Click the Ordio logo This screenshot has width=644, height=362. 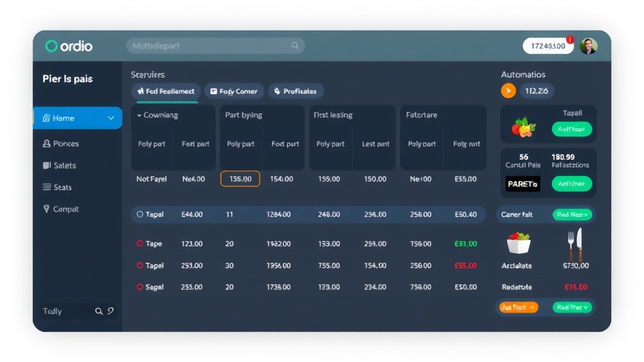[x=69, y=46]
